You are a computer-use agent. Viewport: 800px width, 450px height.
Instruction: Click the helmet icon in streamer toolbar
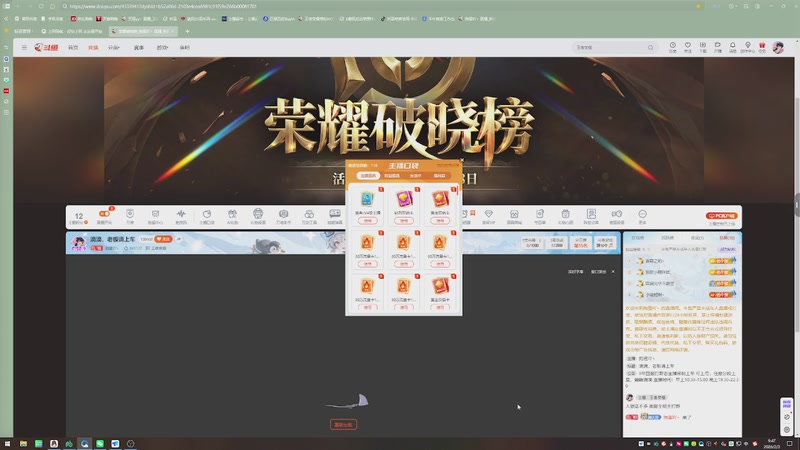point(258,216)
